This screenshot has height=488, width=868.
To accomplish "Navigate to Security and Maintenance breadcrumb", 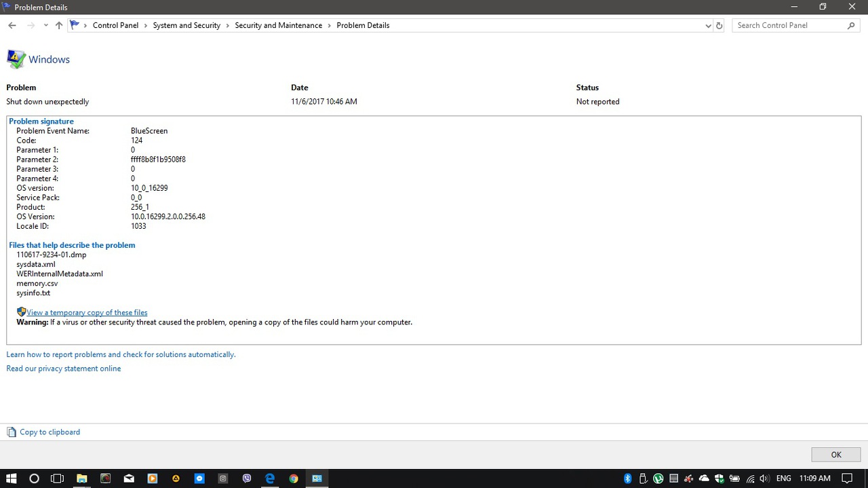I will [x=278, y=25].
